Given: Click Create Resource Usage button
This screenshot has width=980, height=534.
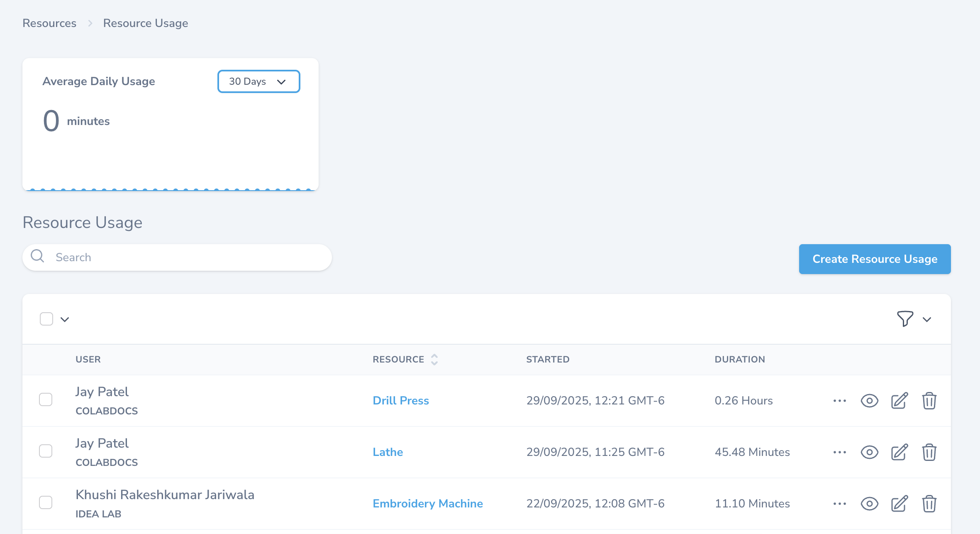Looking at the screenshot, I should click(875, 259).
